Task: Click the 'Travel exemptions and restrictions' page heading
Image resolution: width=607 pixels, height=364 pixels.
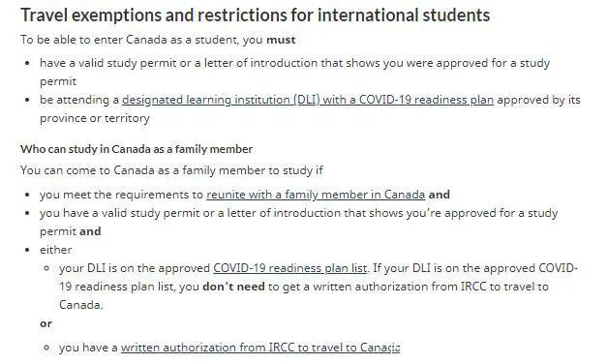Action: point(256,15)
